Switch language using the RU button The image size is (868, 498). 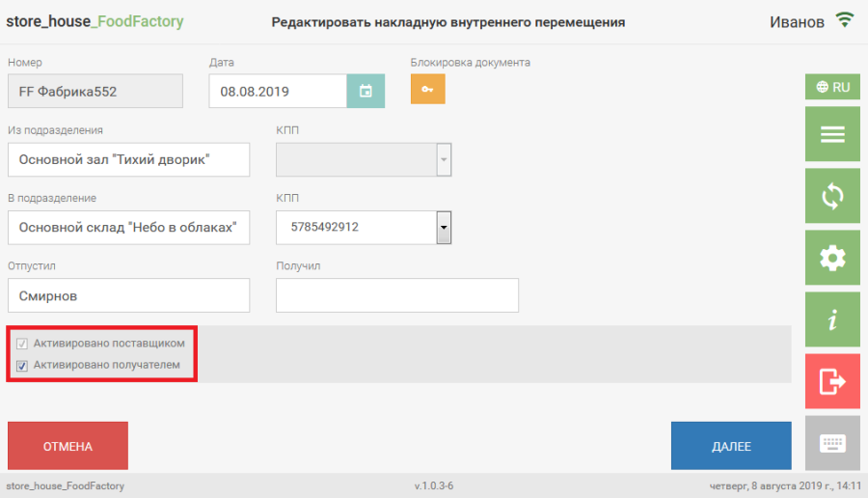point(831,87)
